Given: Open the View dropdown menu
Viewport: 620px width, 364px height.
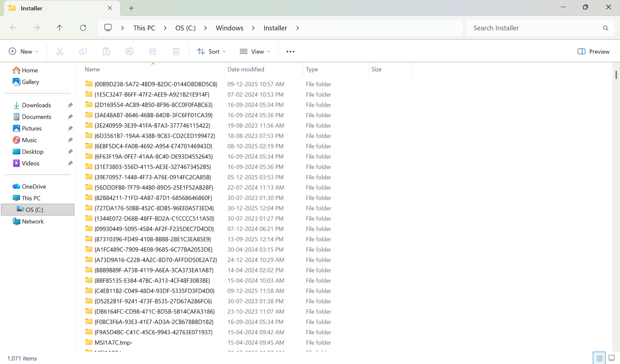Looking at the screenshot, I should click(255, 51).
